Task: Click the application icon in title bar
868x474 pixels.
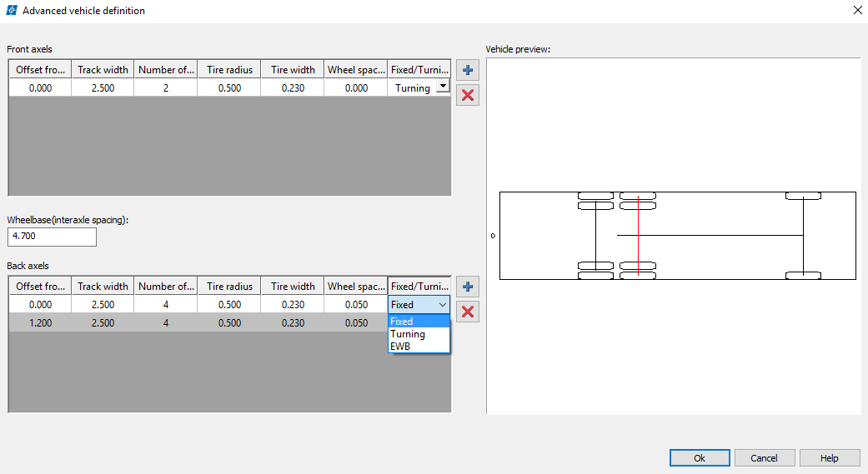Action: (12, 11)
